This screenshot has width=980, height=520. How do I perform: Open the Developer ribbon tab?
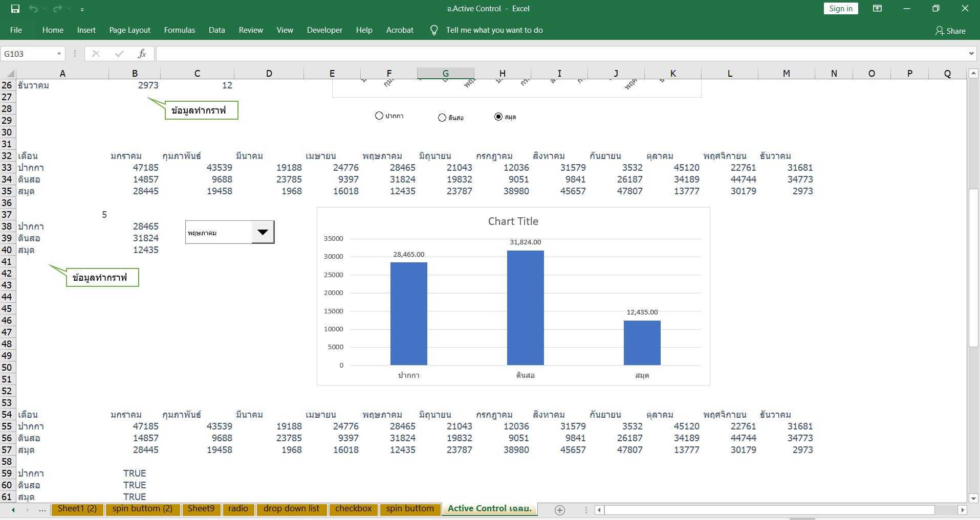click(x=324, y=30)
